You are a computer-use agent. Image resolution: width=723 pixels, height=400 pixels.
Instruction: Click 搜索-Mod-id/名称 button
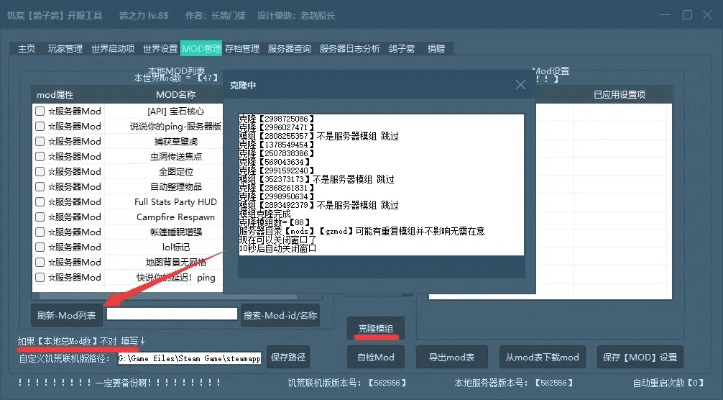click(x=280, y=316)
